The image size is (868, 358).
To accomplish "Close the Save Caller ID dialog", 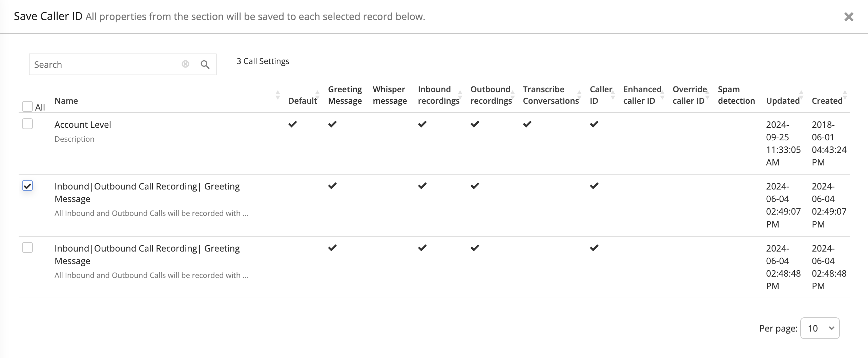I will click(848, 17).
